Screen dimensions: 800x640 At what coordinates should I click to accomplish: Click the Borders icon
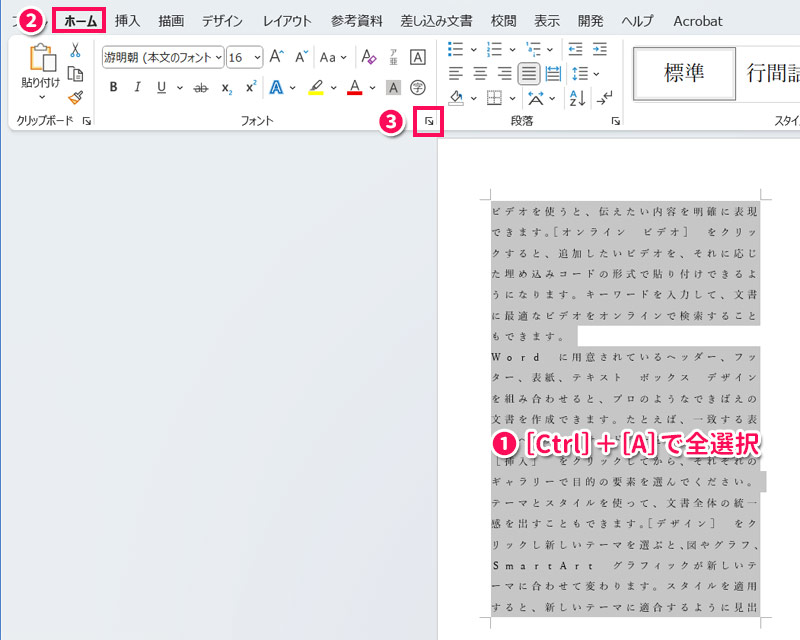pyautogui.click(x=494, y=97)
